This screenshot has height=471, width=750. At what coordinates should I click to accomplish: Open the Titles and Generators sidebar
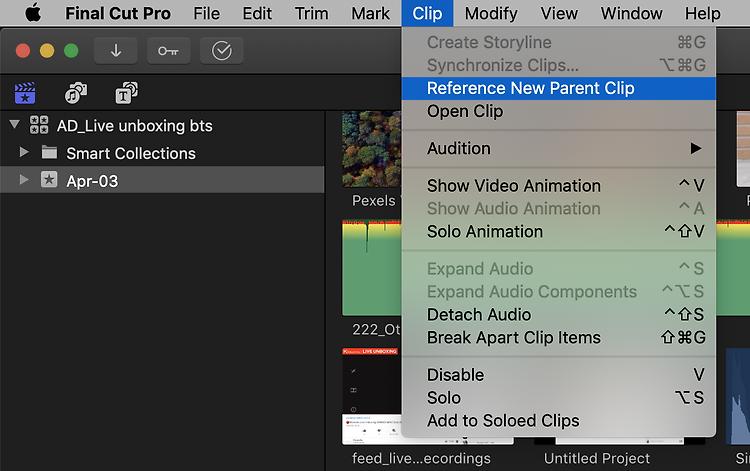click(x=126, y=93)
